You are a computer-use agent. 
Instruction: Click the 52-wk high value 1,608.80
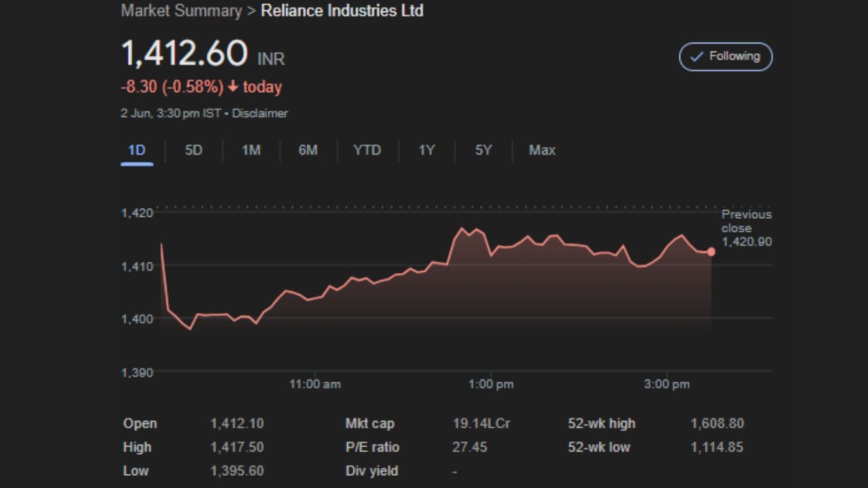717,424
